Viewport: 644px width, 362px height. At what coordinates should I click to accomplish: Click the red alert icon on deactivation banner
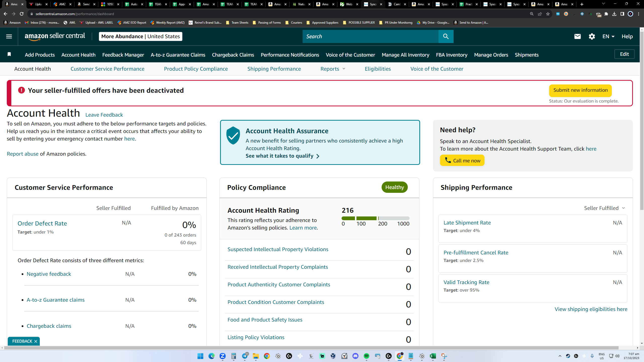(x=21, y=90)
